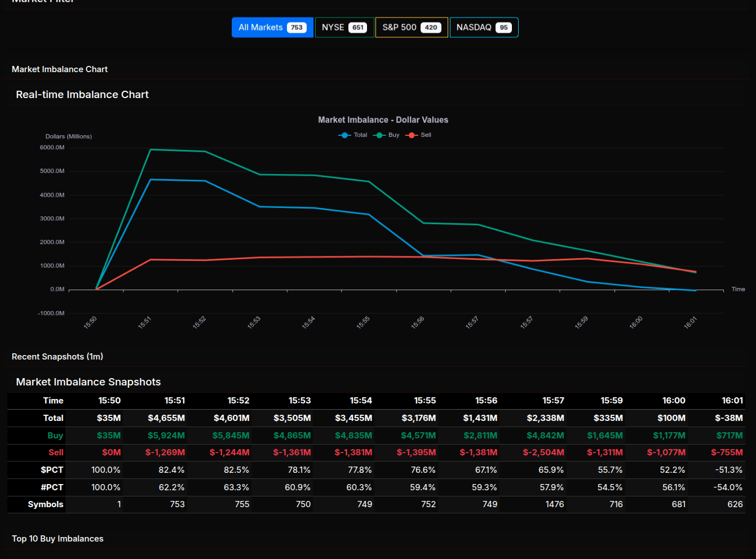The height and width of the screenshot is (559, 756).
Task: Click the red Sell line at 15:59
Action: coord(587,259)
